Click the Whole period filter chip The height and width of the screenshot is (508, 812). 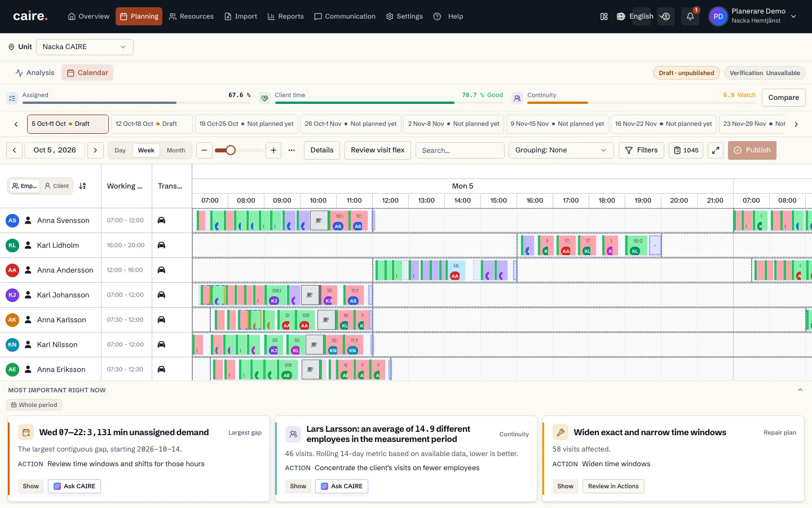pos(34,405)
